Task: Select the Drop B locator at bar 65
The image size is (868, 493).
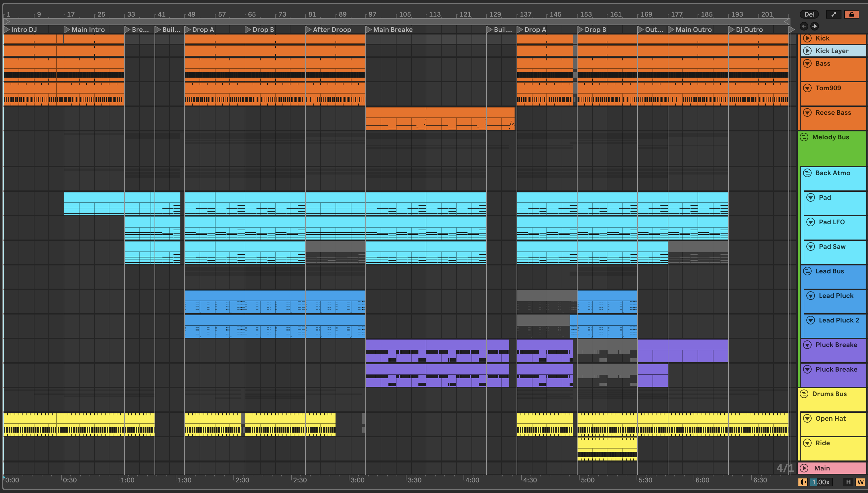Action: pyautogui.click(x=260, y=30)
